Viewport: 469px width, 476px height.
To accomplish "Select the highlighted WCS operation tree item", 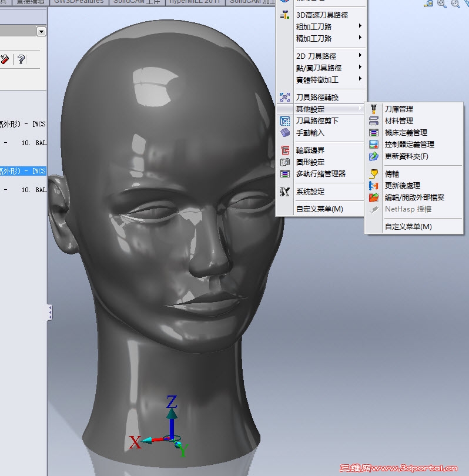I will 23,171.
